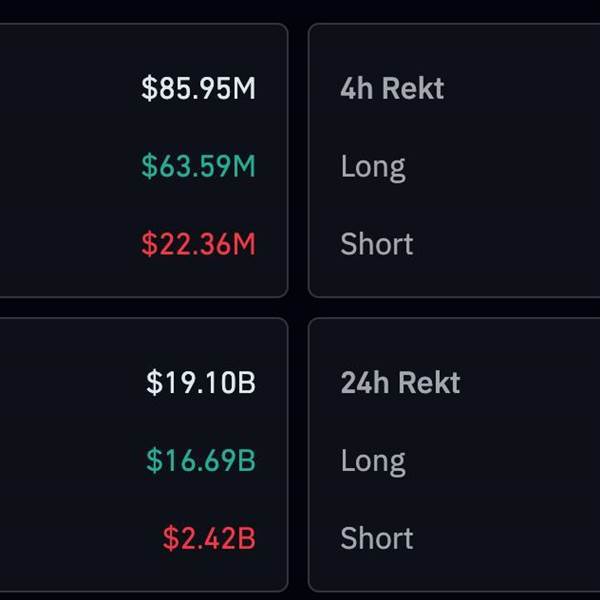The image size is (600, 600).
Task: Select the green $63.59M long amount
Action: pos(198,166)
